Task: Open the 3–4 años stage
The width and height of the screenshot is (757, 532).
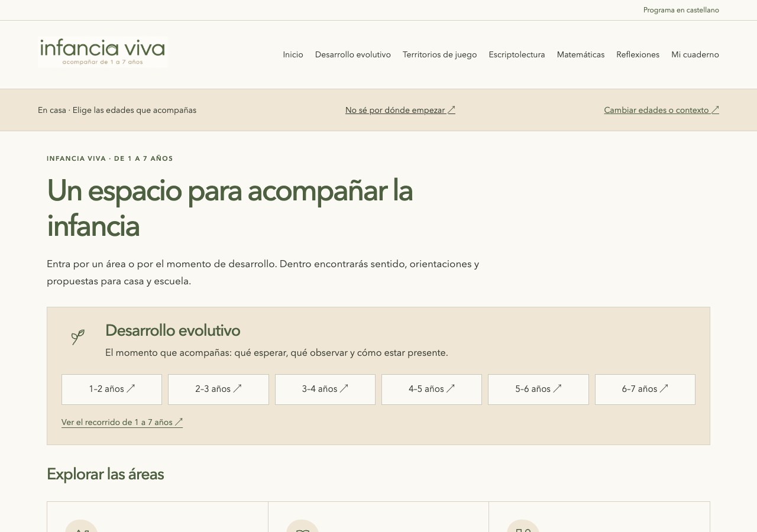Action: pyautogui.click(x=325, y=390)
